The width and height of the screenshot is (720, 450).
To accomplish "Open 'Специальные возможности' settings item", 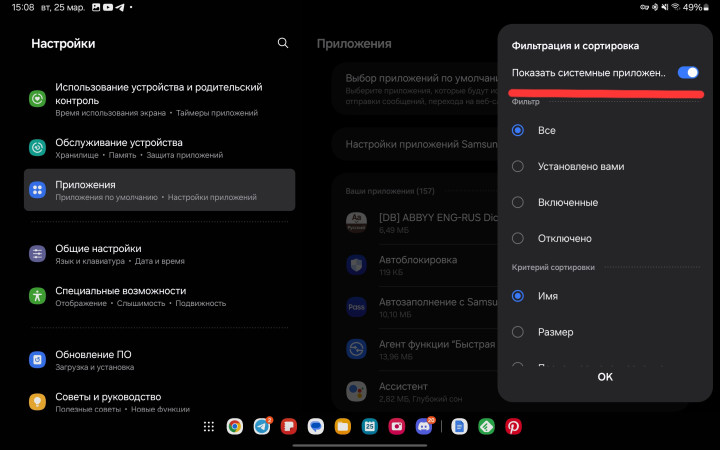I will pyautogui.click(x=120, y=295).
